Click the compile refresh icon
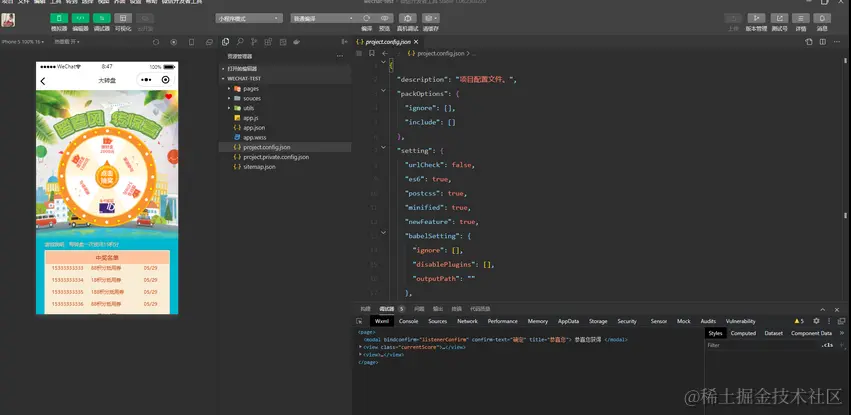The image size is (851, 415). tap(367, 18)
